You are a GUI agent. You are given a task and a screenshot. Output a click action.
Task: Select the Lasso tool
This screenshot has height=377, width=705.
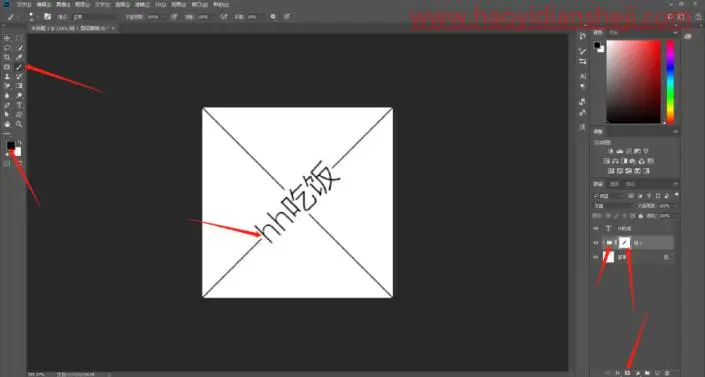point(7,48)
